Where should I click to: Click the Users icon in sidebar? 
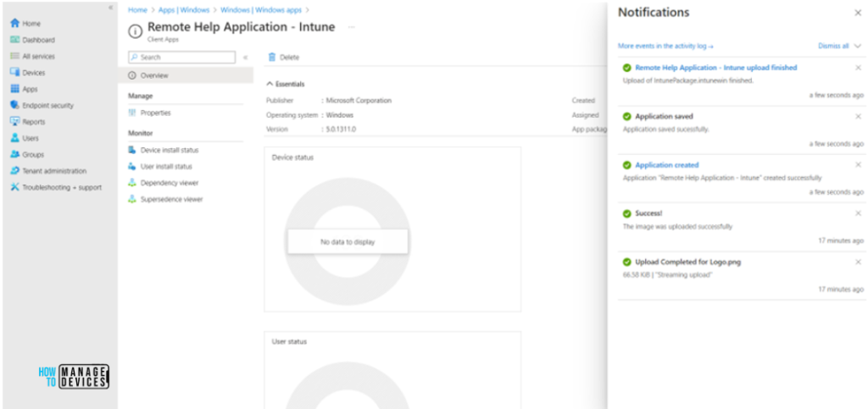point(15,138)
